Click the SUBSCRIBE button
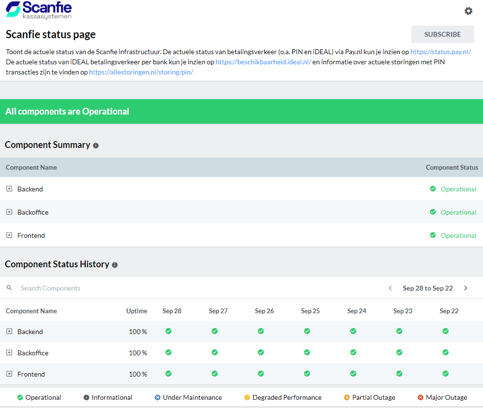 (x=442, y=34)
